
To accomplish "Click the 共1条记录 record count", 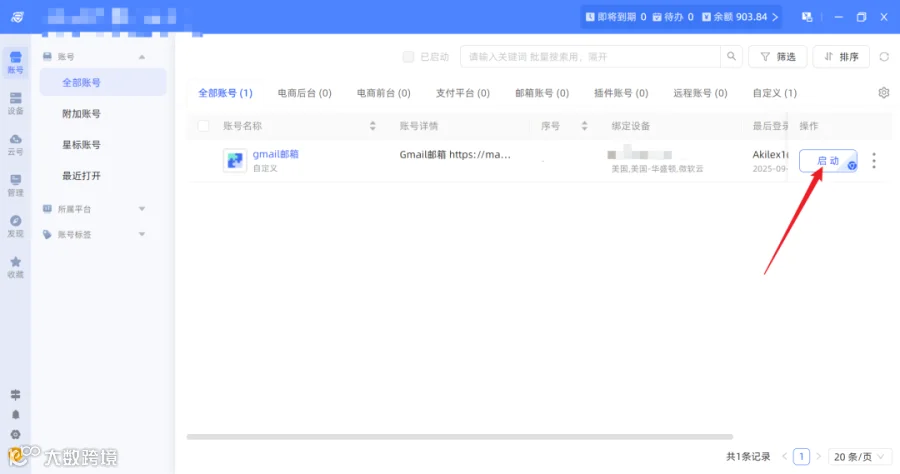I will pos(748,457).
